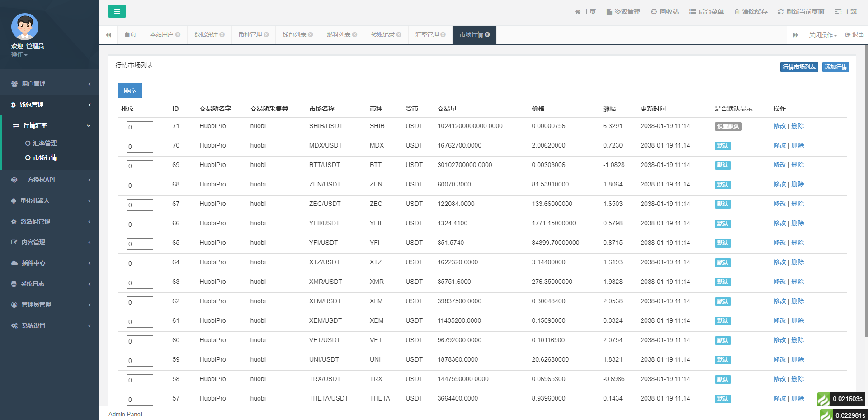Click the 清除缓存 clear cache icon

738,11
